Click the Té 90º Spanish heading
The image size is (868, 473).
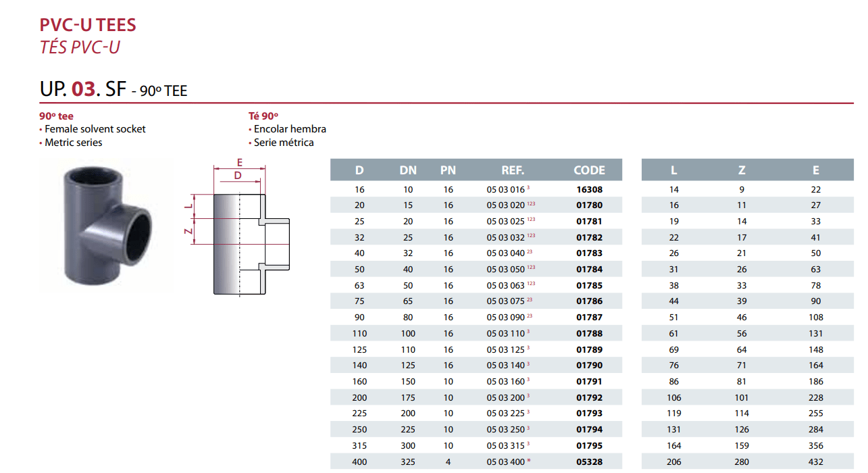click(x=263, y=116)
